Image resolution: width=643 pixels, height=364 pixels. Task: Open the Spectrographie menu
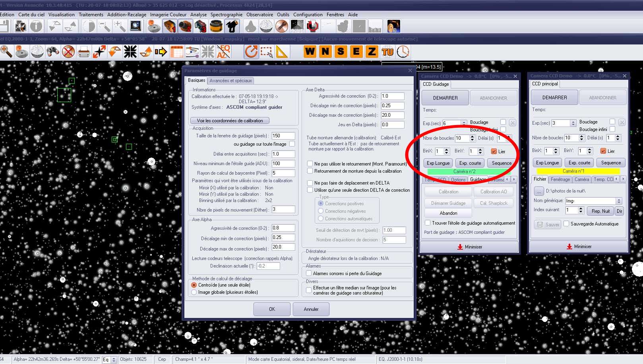click(226, 15)
